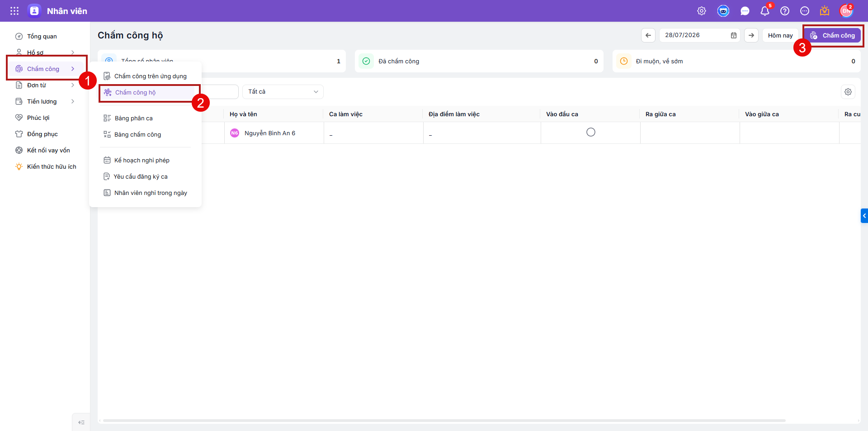Image resolution: width=868 pixels, height=431 pixels.
Task: Click the Nhân viên app title
Action: point(67,11)
